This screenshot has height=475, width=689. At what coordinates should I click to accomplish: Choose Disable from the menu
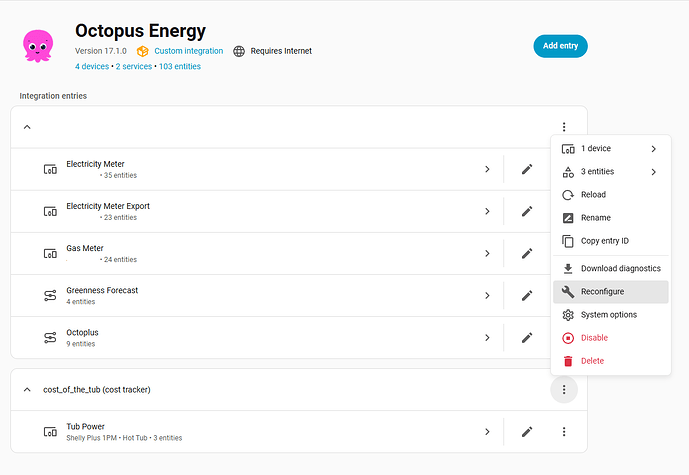coord(611,338)
